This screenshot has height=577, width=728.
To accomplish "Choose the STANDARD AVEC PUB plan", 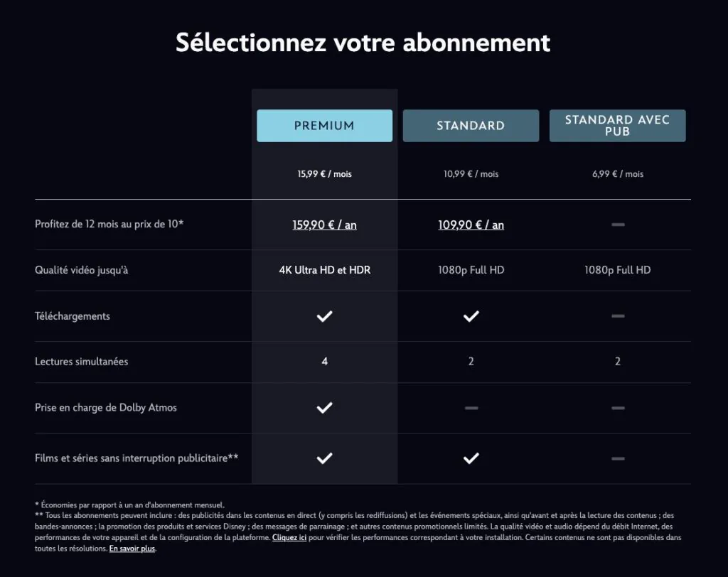I will click(617, 125).
